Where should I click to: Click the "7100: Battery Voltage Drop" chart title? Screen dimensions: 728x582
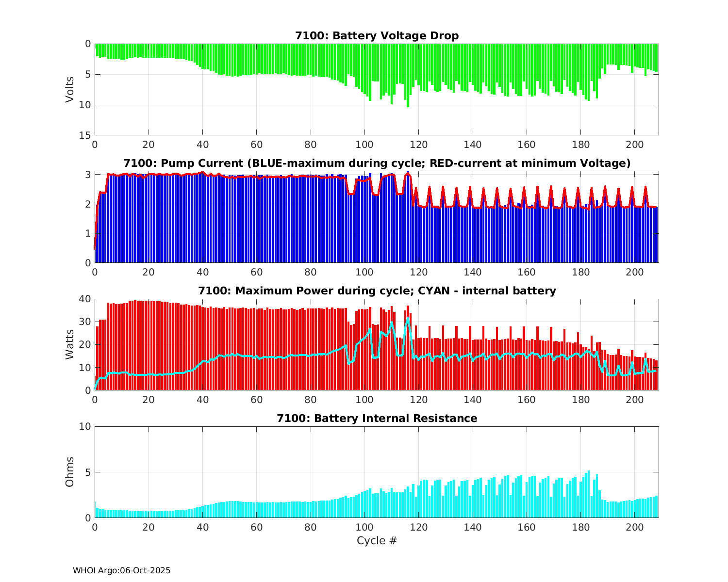tap(377, 36)
